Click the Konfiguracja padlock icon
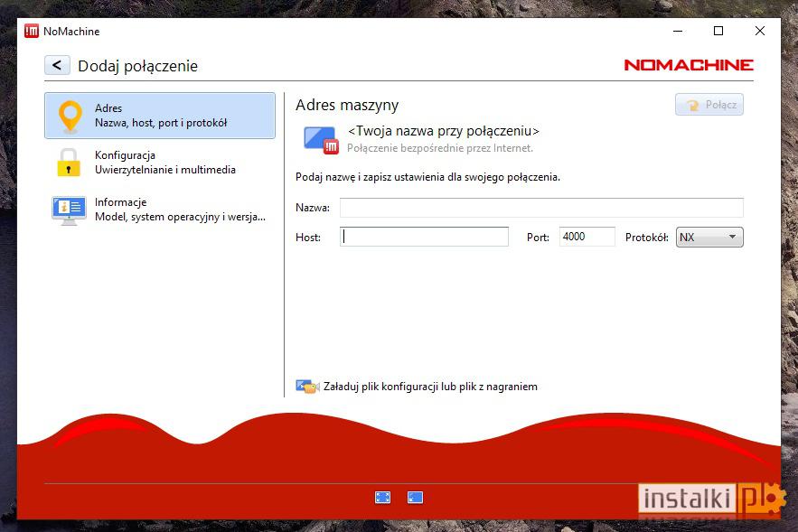Screen dimensions: 798x532 coord(69,163)
